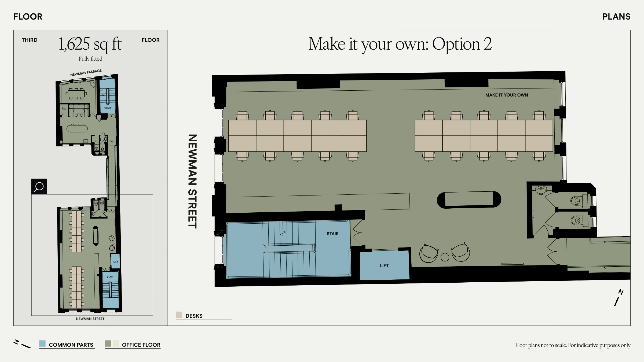Viewport: 644px width, 362px height.
Task: Click the STAIR label in enlarged plan
Action: click(333, 234)
